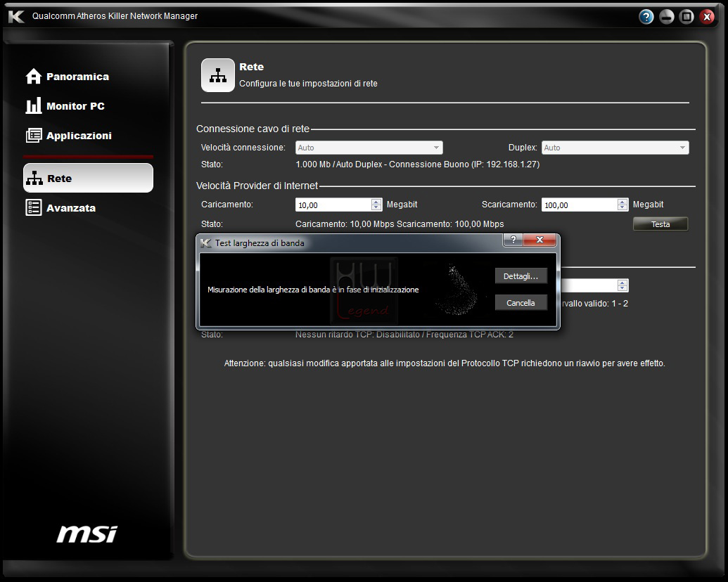728x582 pixels.
Task: Click the "Qualcomm Atheros Killer Network Manager" title
Action: coord(115,16)
